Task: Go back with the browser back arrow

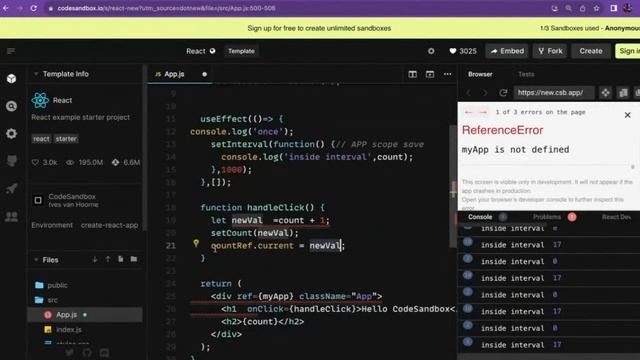Action: [x=6, y=8]
